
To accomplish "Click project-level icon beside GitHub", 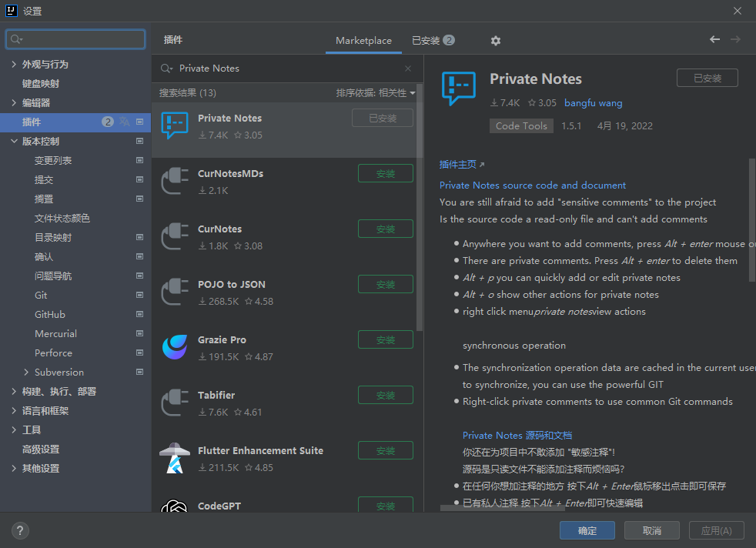I will (x=140, y=314).
